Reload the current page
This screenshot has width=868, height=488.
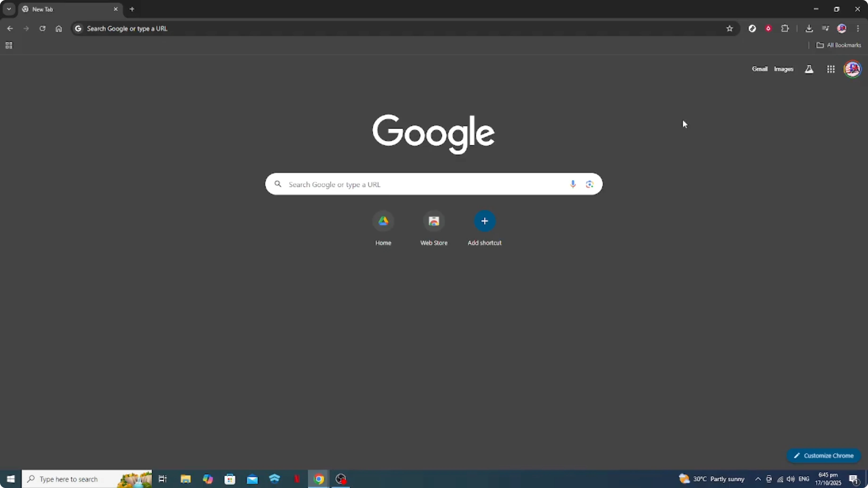coord(42,29)
